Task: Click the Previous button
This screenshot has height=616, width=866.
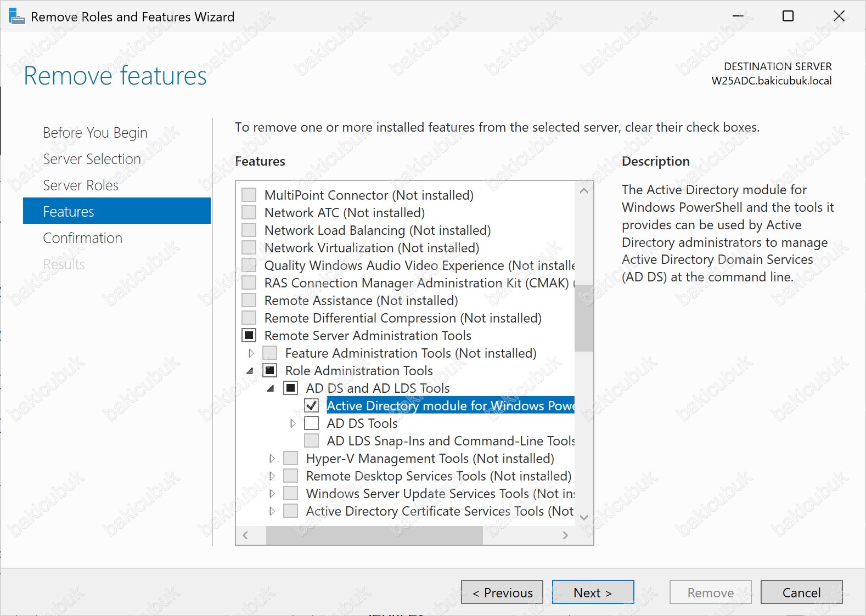Action: [x=502, y=592]
